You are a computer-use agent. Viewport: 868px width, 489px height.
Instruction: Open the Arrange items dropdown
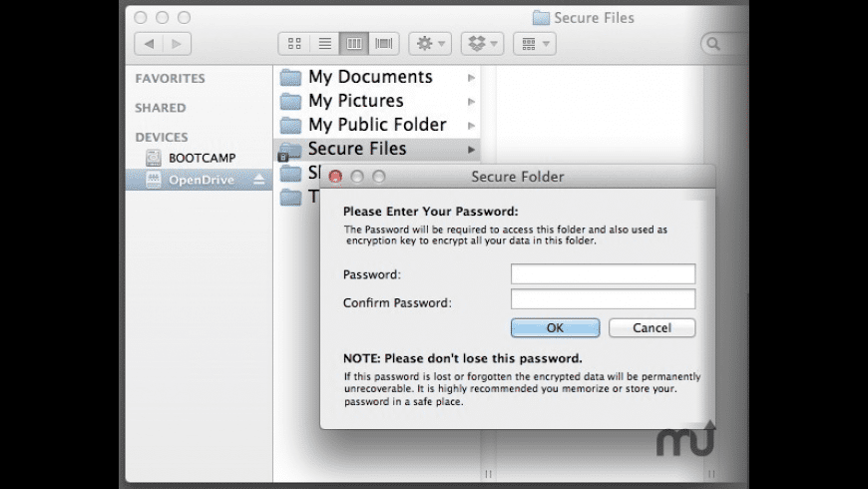point(535,44)
